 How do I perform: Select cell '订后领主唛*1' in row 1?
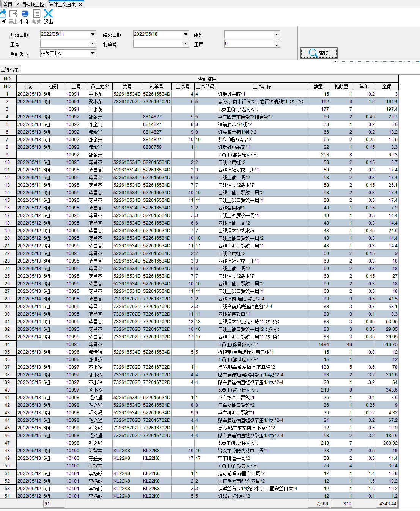coord(262,94)
